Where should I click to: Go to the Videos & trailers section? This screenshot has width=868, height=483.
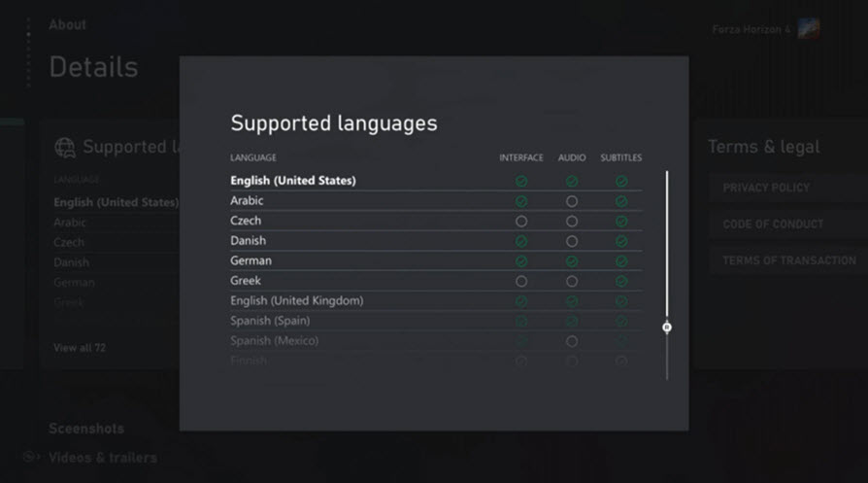point(102,458)
